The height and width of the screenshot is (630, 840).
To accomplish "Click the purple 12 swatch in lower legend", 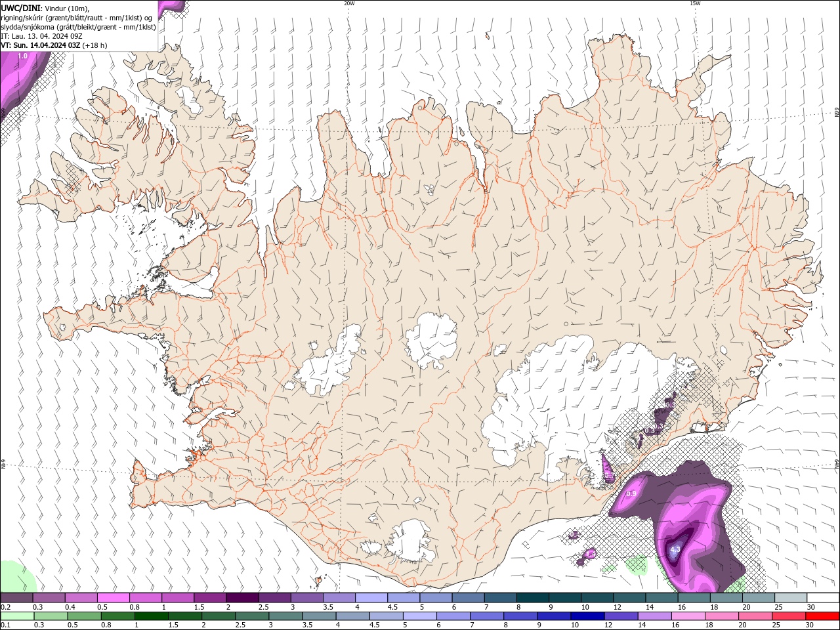I will (x=621, y=616).
